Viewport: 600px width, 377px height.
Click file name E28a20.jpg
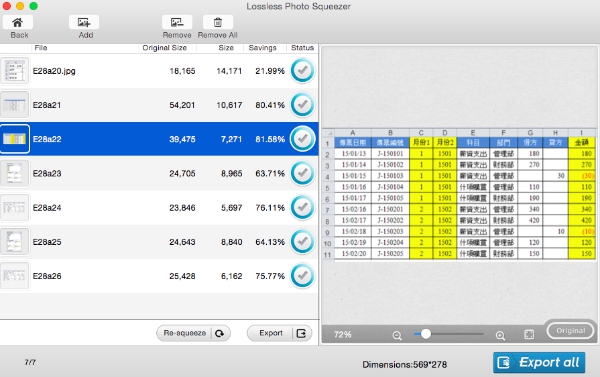(54, 71)
